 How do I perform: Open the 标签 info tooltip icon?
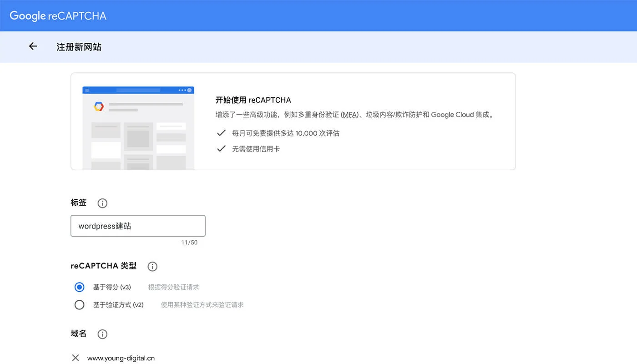click(102, 203)
